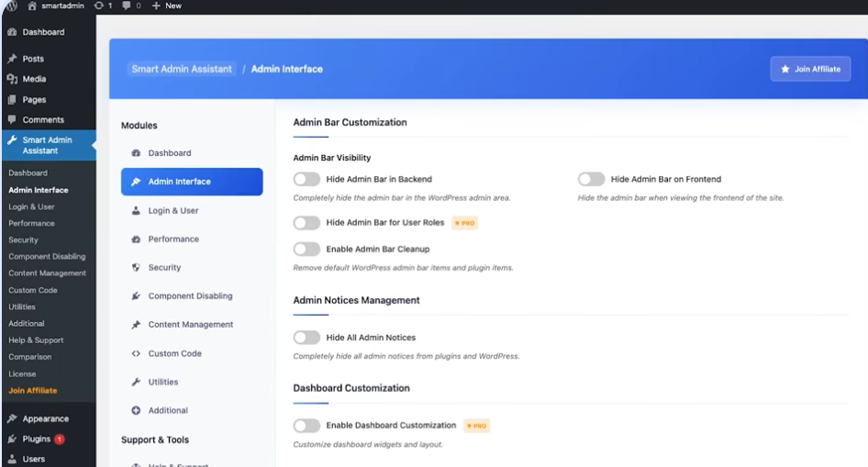Click the Posts pin icon
This screenshot has width=868, height=467.
12,59
